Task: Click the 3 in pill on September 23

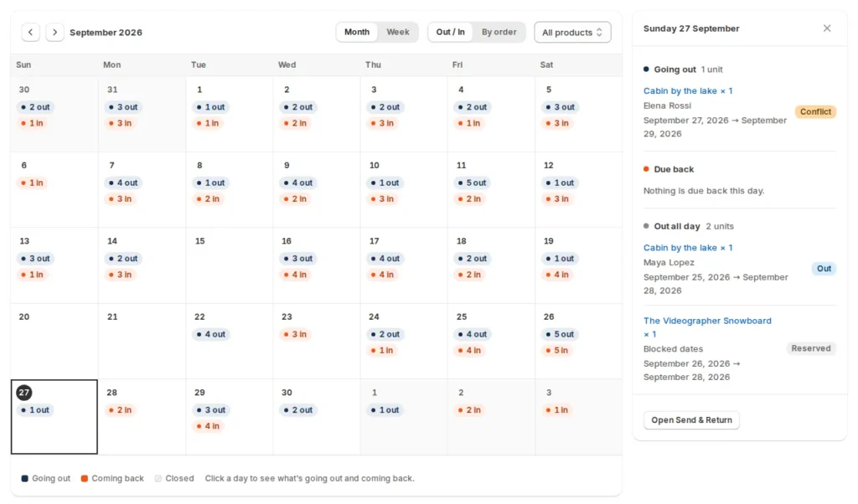Action: pyautogui.click(x=295, y=334)
